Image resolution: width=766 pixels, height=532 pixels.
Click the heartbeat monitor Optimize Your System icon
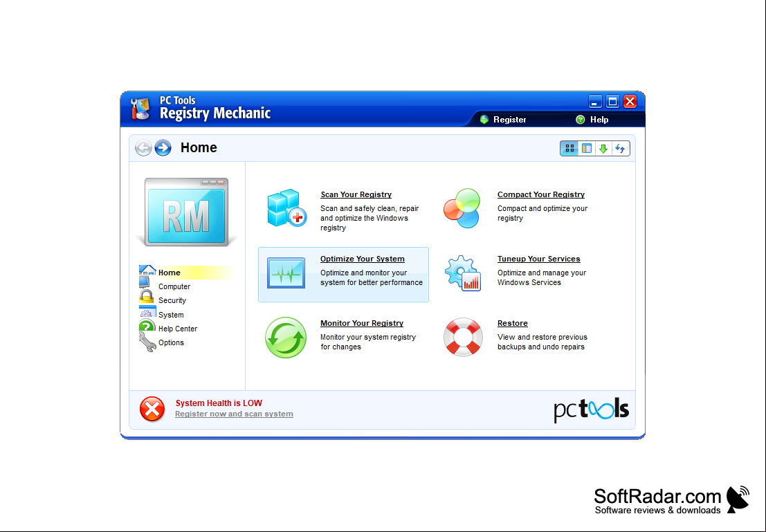286,273
